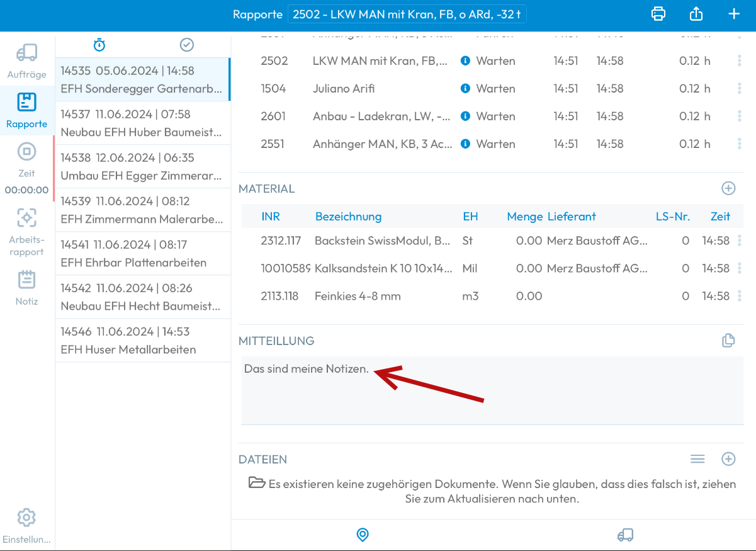Select report 14542 Neubau EFH Hecht
The width and height of the screenshot is (756, 551).
[x=142, y=297]
